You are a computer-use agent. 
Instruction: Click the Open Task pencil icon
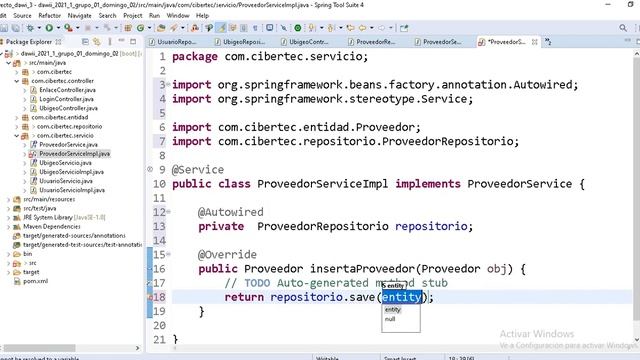pos(174,28)
